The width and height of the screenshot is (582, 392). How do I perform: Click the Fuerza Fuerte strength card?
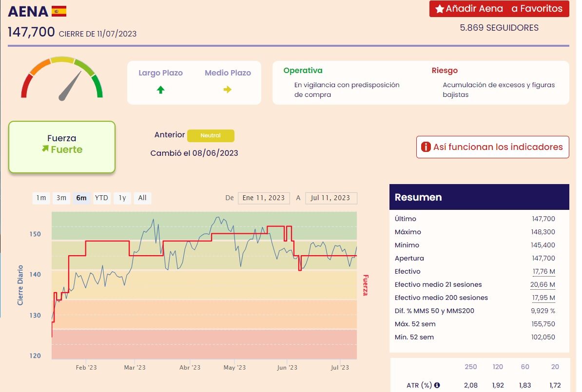pyautogui.click(x=62, y=147)
